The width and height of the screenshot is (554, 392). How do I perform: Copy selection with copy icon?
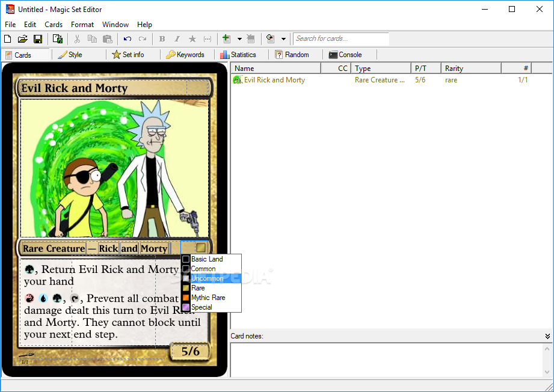coord(92,39)
